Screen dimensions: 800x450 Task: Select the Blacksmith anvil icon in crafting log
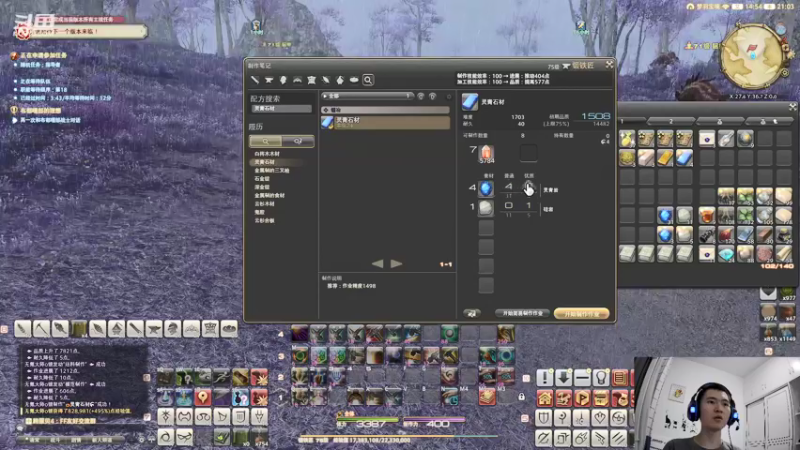269,80
